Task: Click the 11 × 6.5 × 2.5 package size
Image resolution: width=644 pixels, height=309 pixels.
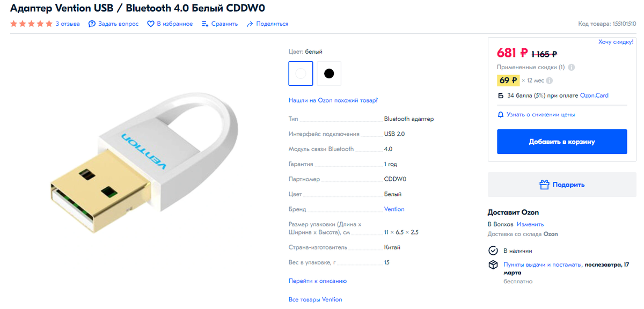Action: 401,233
